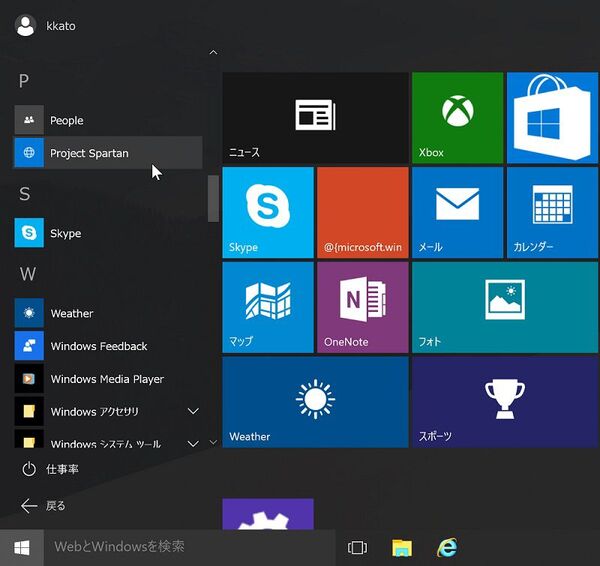Jump via the P letter header
The image size is (600, 566).
(x=24, y=81)
